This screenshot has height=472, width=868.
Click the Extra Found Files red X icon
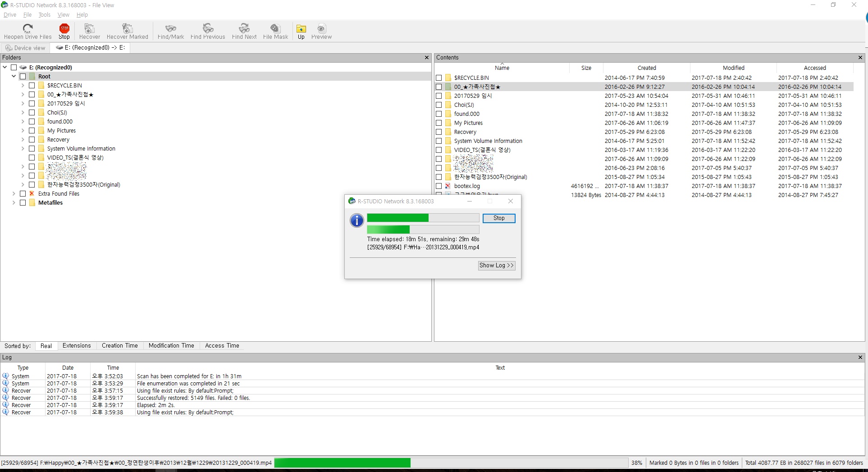pos(32,193)
